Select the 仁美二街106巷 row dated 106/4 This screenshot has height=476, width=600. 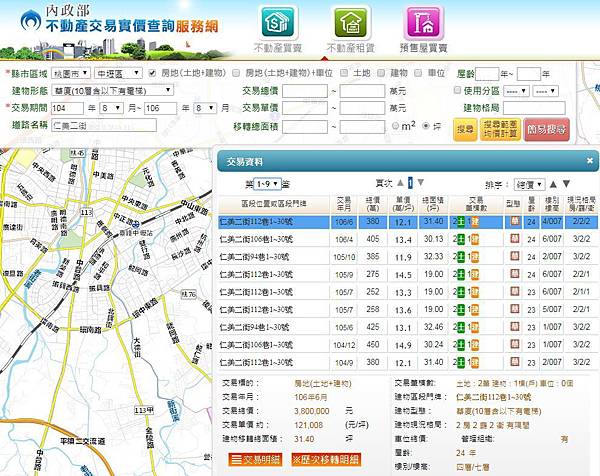point(408,239)
